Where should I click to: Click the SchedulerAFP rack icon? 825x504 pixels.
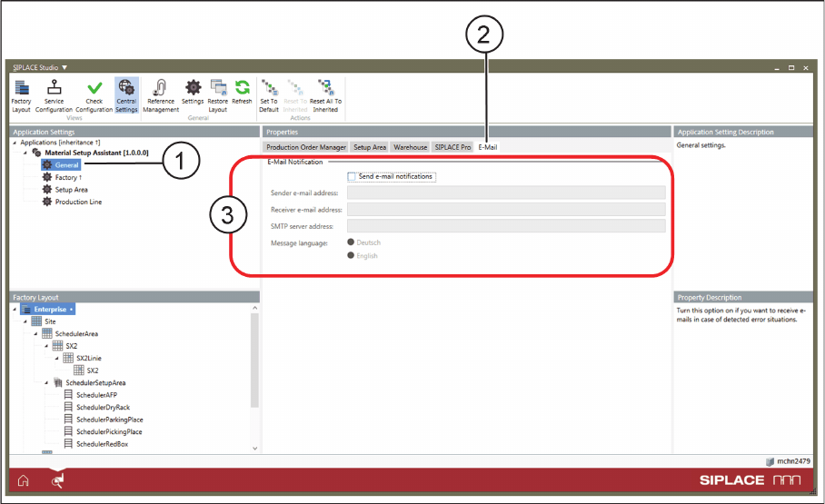[x=68, y=394]
